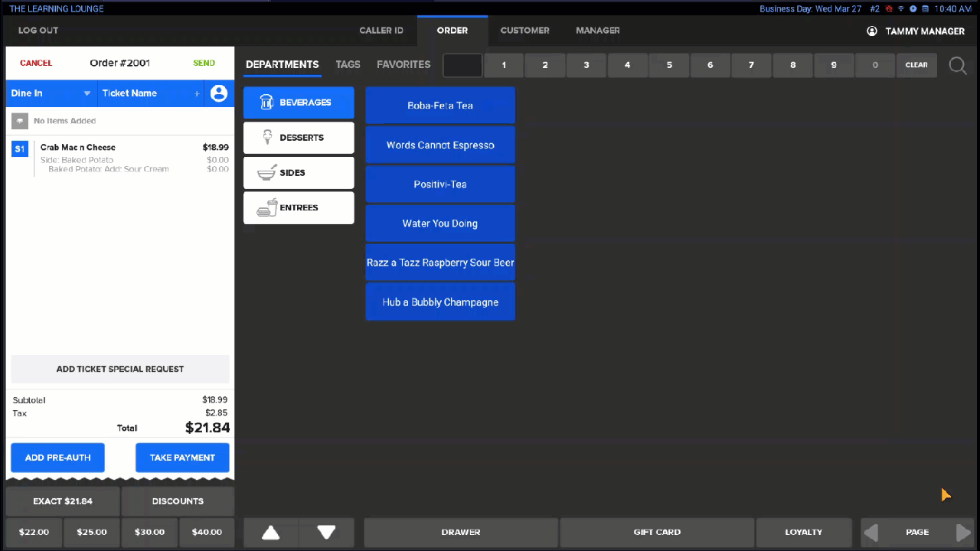Open the Dine In order type dropdown
The height and width of the screenshot is (551, 980).
point(51,93)
